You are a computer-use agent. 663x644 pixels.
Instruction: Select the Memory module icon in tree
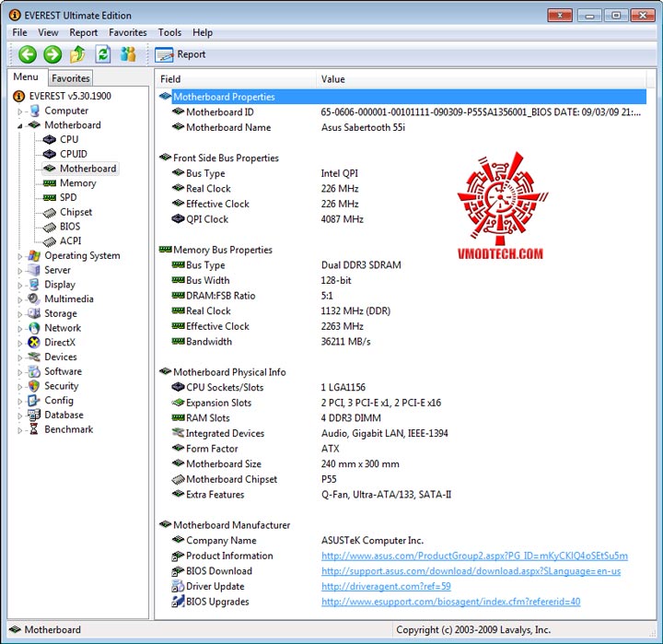click(x=50, y=183)
